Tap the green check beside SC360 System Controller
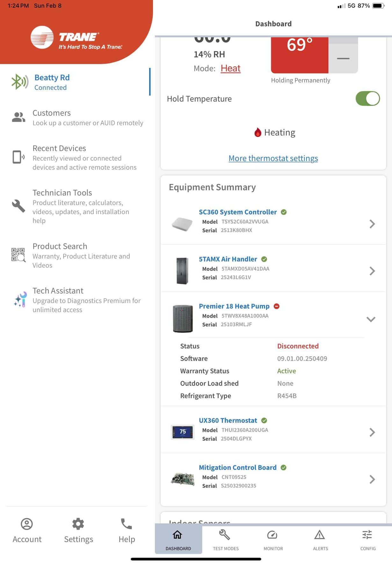This screenshot has height=564, width=392. (x=284, y=212)
